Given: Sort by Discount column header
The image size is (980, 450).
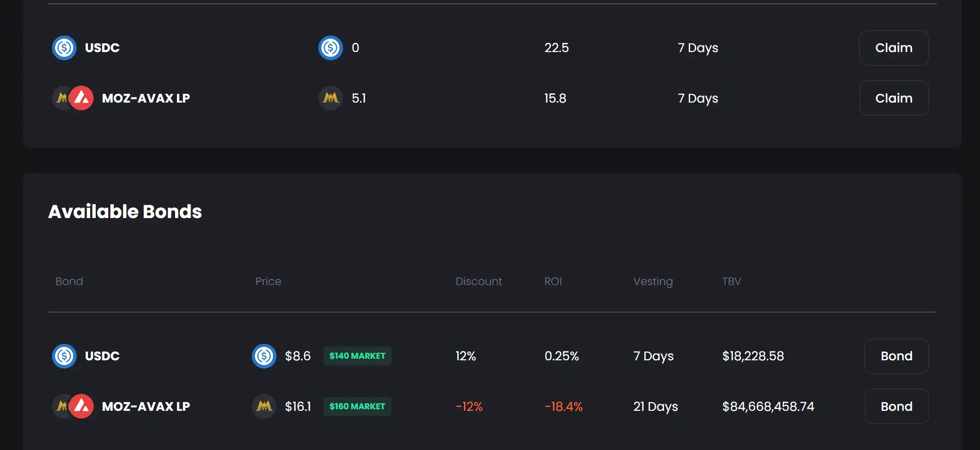Looking at the screenshot, I should [x=478, y=281].
